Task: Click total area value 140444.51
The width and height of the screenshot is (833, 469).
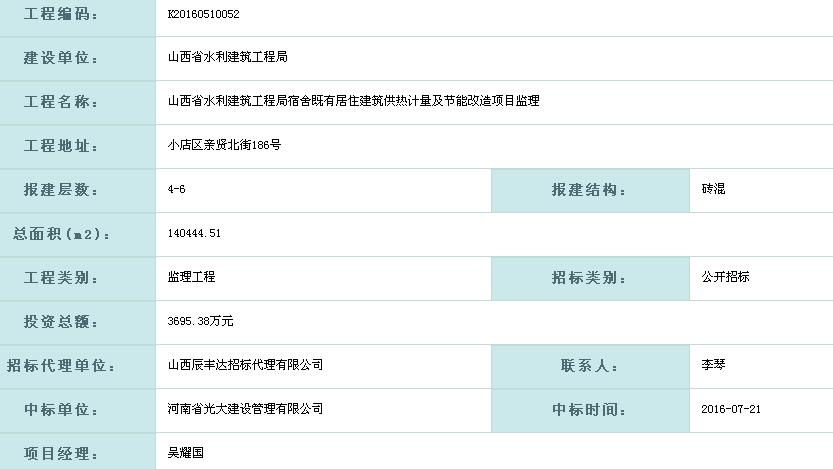Action: (194, 233)
